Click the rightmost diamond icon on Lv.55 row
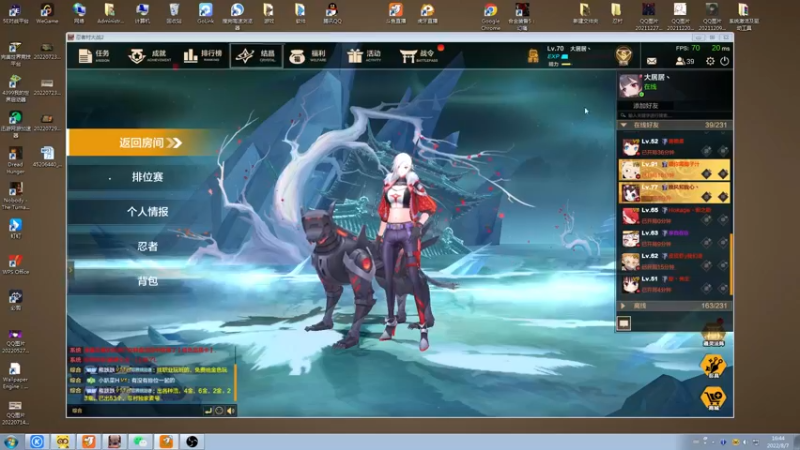The height and width of the screenshot is (450, 800). pyautogui.click(x=722, y=219)
